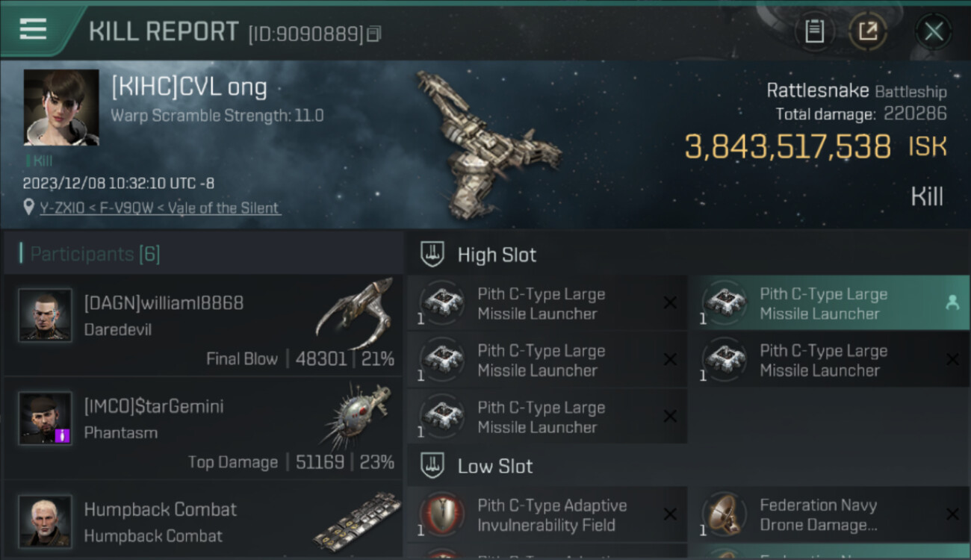Open the Y-ZXIO location link
Image resolution: width=971 pixels, height=560 pixels.
click(x=161, y=208)
